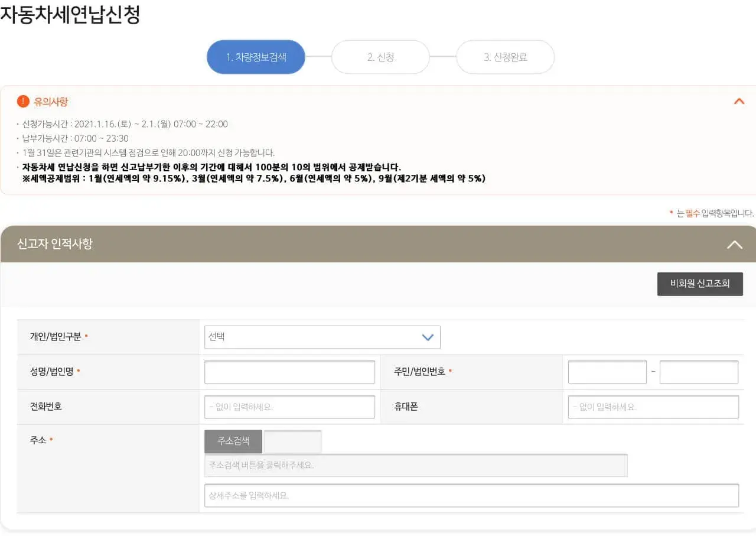756x536 pixels.
Task: Open the 개인/법인구분 selection dropdown
Action: pyautogui.click(x=322, y=337)
